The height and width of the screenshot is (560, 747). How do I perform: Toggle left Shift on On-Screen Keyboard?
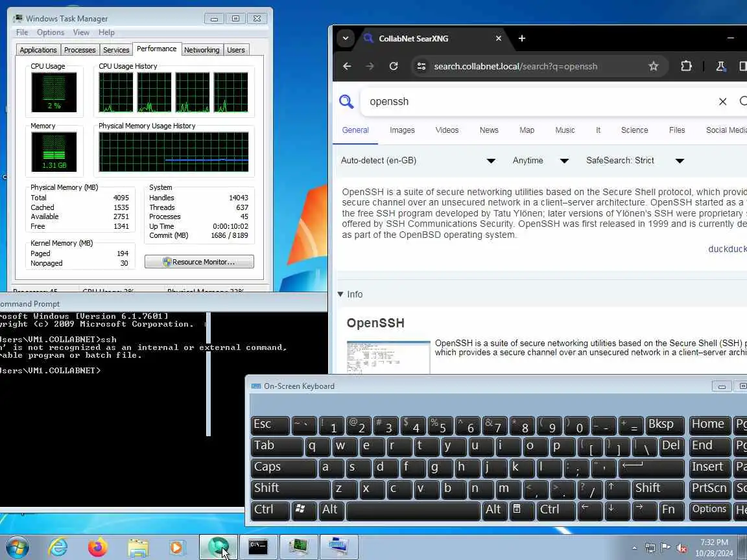click(x=290, y=489)
